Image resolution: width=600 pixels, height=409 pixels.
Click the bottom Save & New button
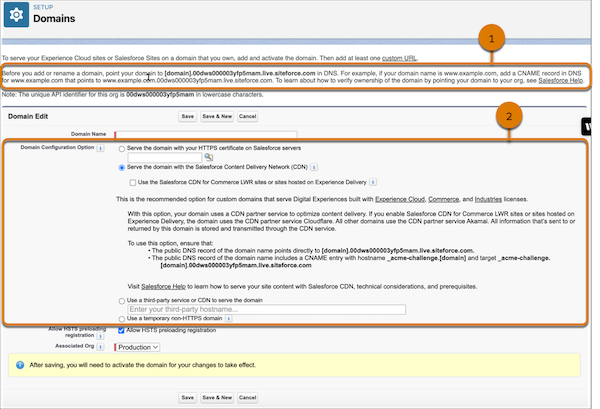tap(217, 398)
